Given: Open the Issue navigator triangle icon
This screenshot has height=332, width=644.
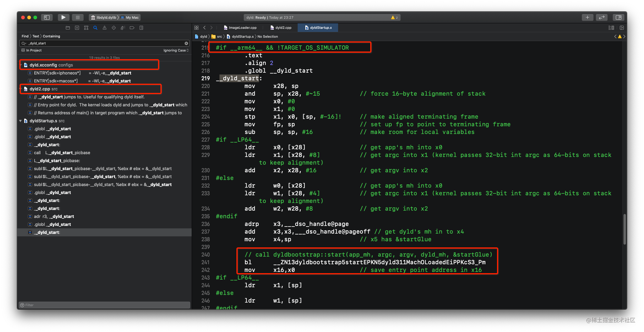Looking at the screenshot, I should pos(105,28).
